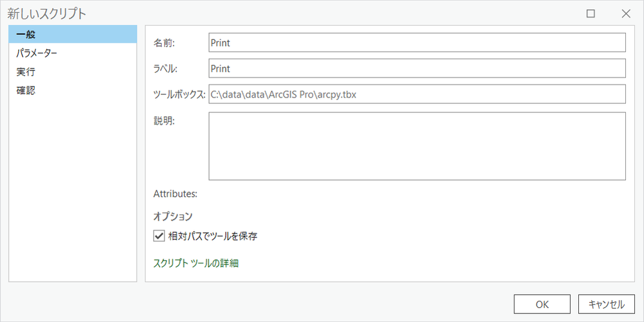This screenshot has width=644, height=322.
Task: Click the ツールボックス path field
Action: pyautogui.click(x=417, y=94)
